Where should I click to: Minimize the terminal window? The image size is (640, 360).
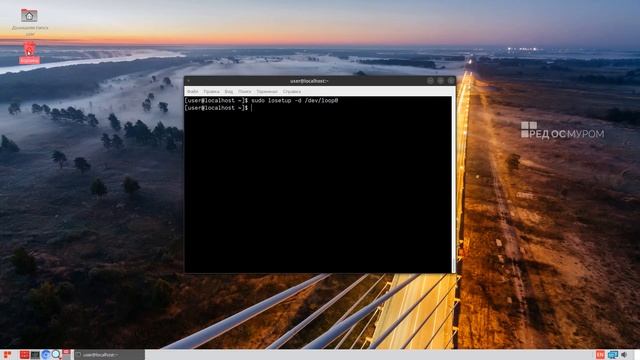(430, 81)
